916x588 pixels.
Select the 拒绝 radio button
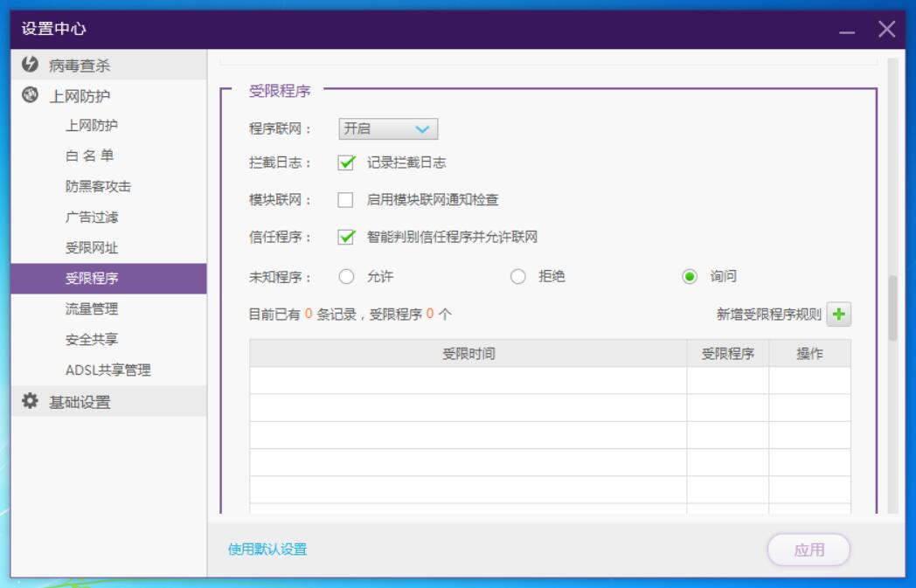[x=518, y=276]
